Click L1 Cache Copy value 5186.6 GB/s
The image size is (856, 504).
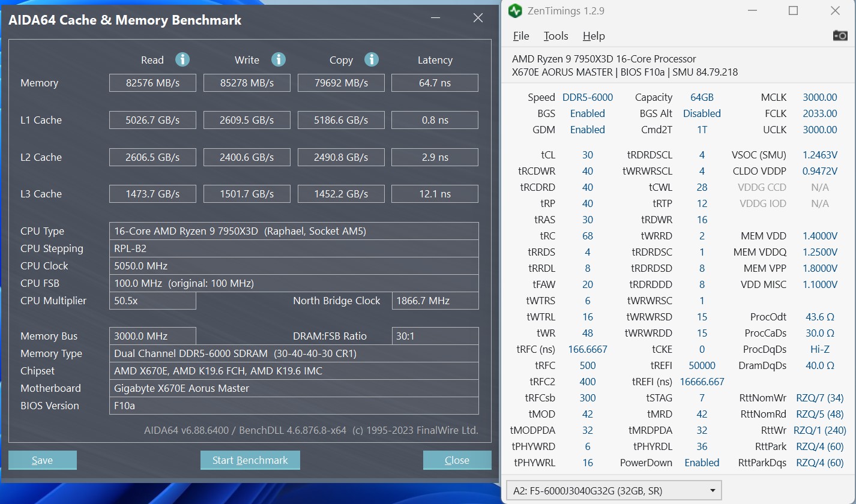point(341,120)
